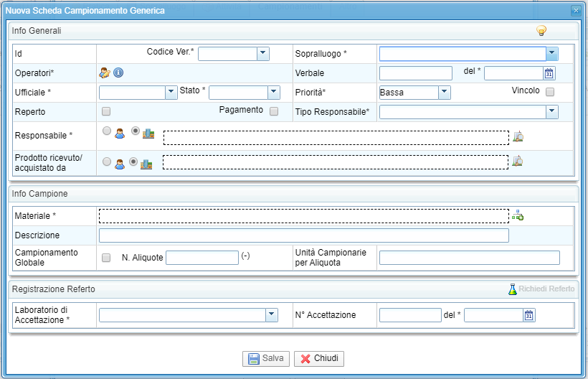Click the Richiedi Referto flask icon
Viewport: 588px width, 379px height.
[x=512, y=289]
